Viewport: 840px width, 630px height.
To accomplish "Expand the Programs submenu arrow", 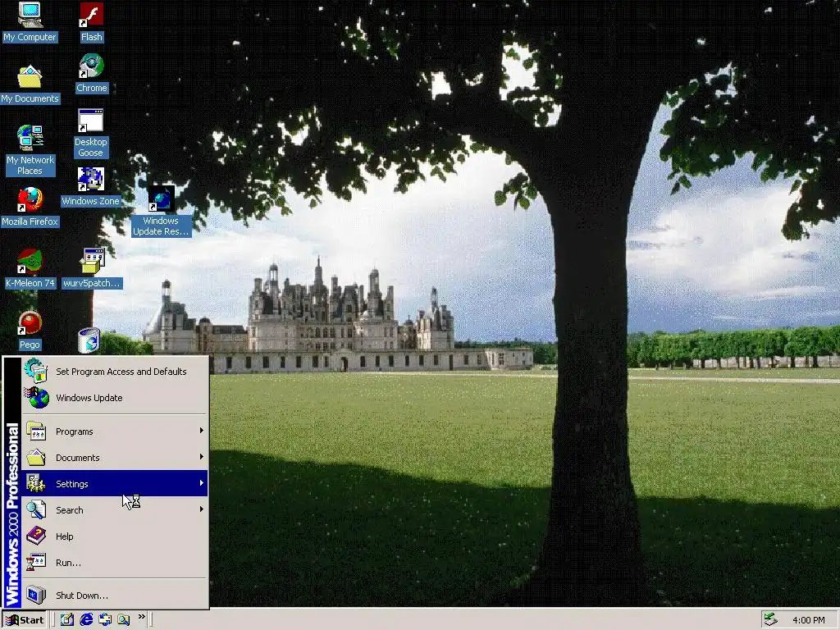I will [x=202, y=431].
